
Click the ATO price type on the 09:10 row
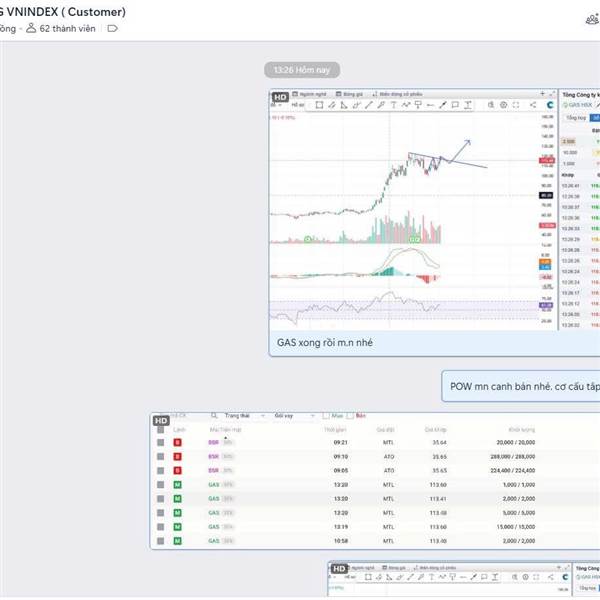point(389,457)
